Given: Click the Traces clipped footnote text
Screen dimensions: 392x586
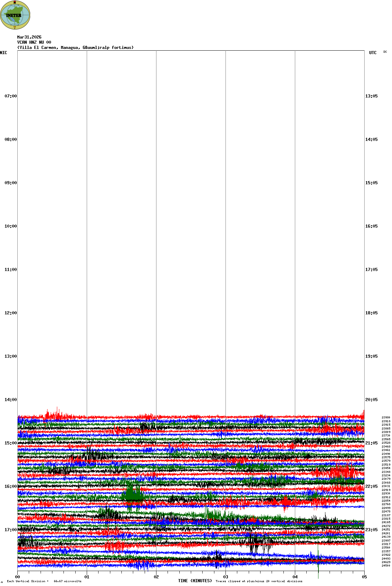Looking at the screenshot, I should click(x=259, y=581).
